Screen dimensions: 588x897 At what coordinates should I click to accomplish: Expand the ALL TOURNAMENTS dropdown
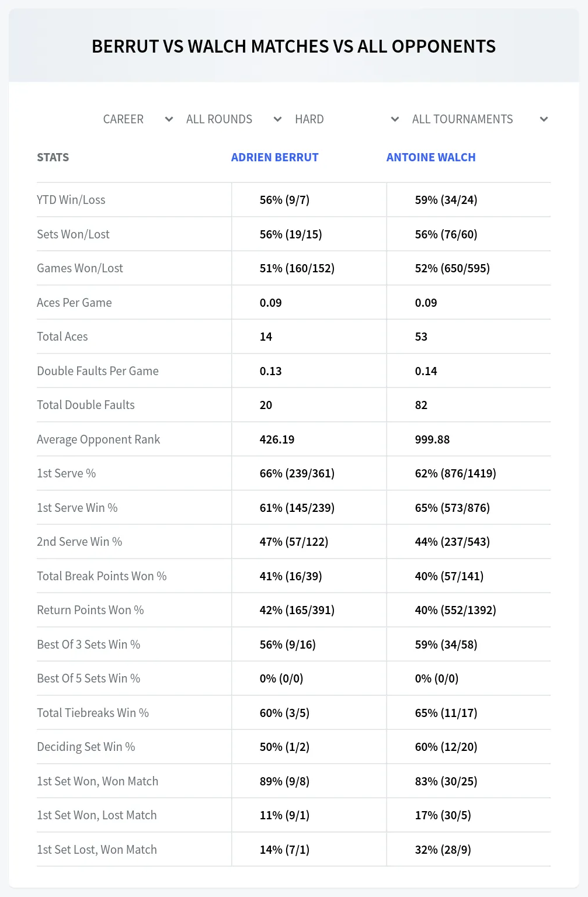click(480, 119)
